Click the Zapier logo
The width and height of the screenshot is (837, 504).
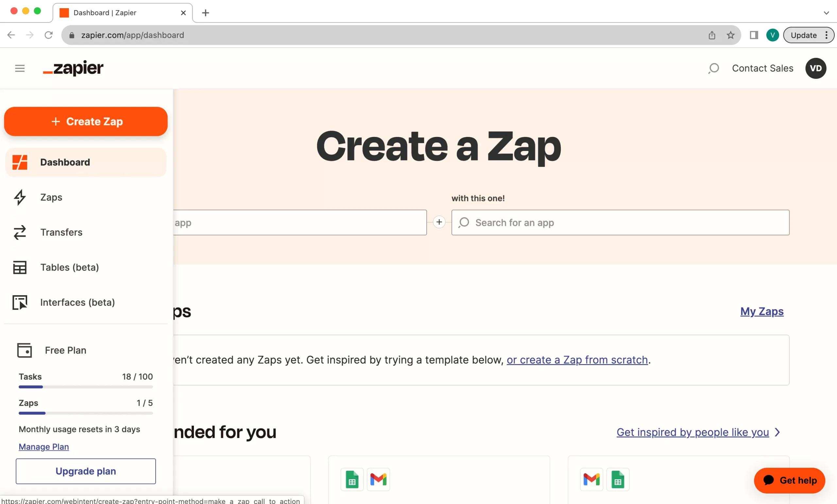coord(73,68)
